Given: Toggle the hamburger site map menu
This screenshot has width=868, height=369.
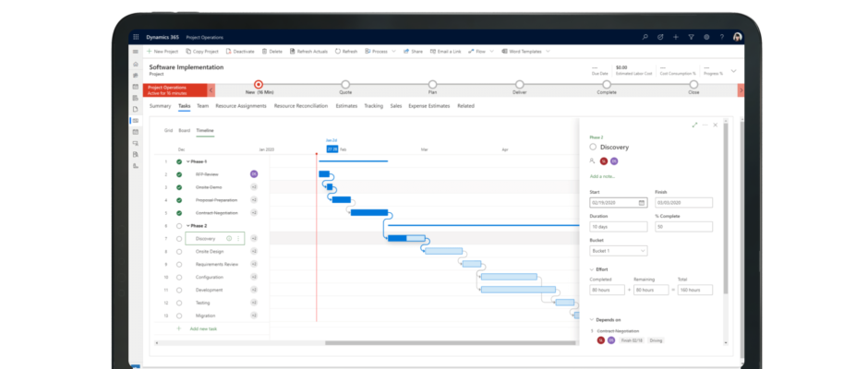Looking at the screenshot, I should (136, 52).
